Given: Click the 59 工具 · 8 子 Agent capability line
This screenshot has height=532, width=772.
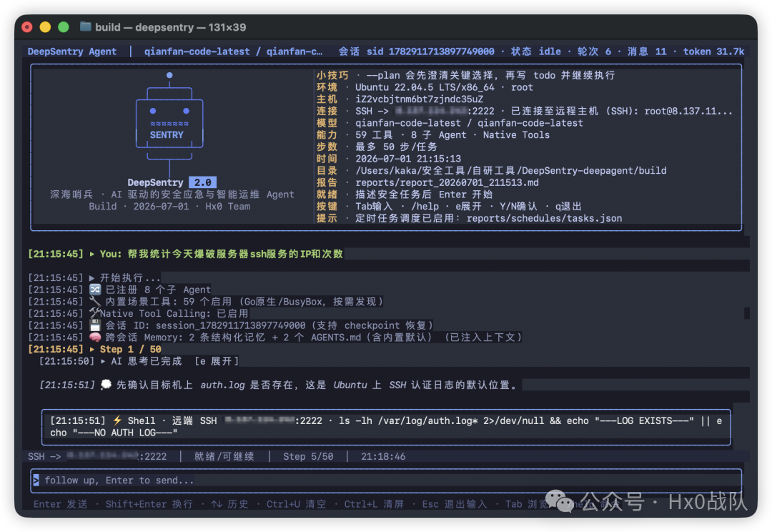Looking at the screenshot, I should pos(452,135).
